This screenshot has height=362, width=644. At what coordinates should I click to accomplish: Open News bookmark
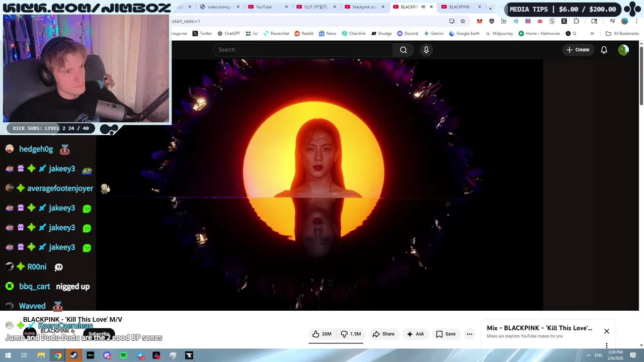(x=327, y=34)
